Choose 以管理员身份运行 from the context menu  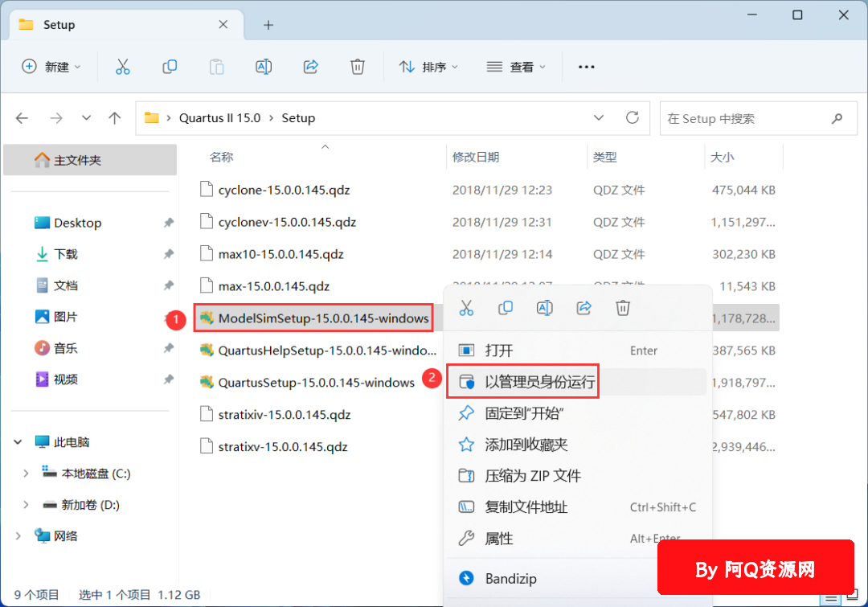click(577, 382)
